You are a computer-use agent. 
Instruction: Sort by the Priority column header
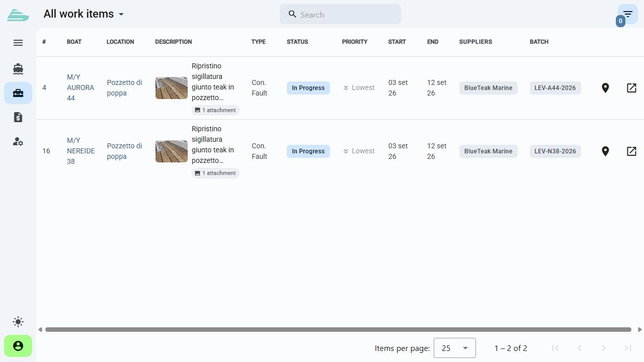(x=355, y=42)
